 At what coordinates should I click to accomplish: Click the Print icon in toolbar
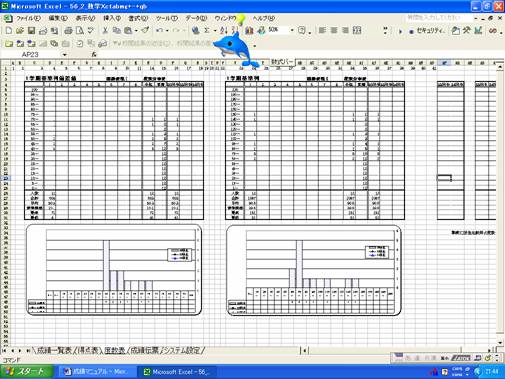point(68,31)
